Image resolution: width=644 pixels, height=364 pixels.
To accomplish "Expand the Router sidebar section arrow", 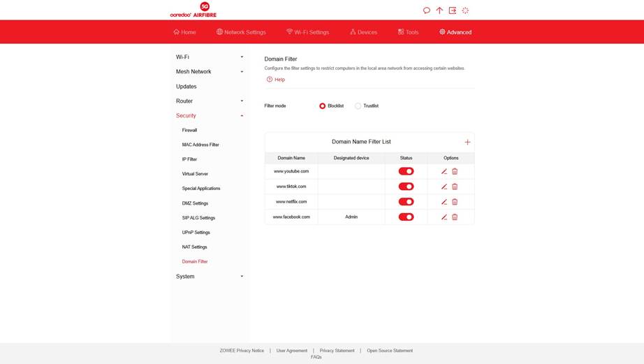I will [242, 101].
